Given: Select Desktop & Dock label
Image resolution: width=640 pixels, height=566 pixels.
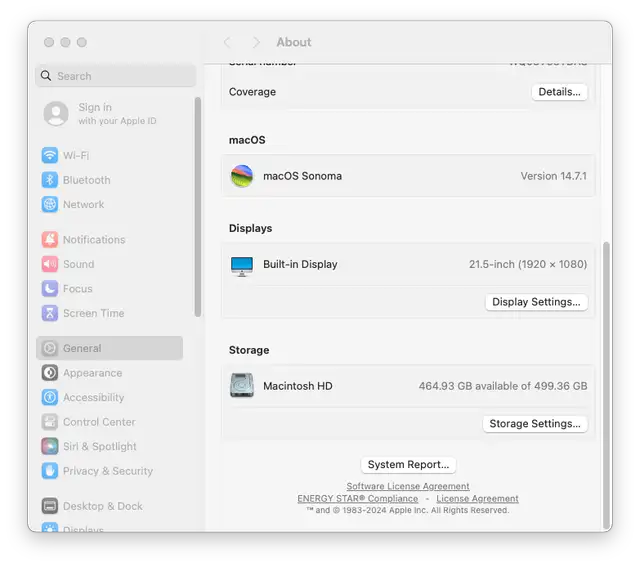Looking at the screenshot, I should [x=103, y=506].
